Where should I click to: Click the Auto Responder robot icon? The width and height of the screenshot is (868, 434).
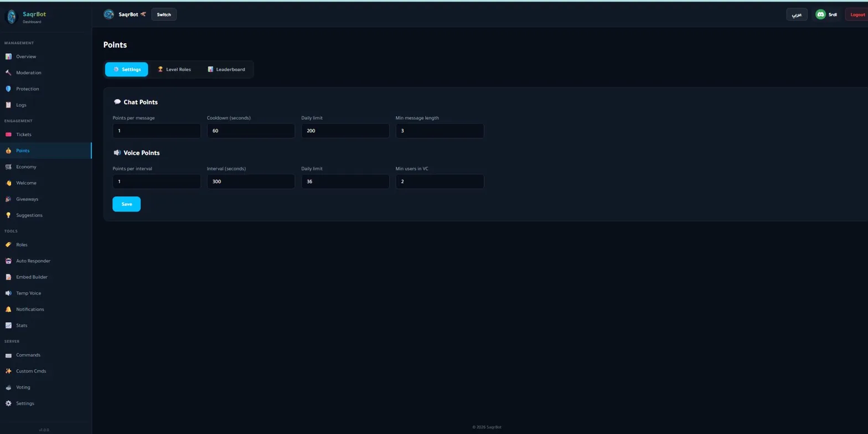coord(8,261)
